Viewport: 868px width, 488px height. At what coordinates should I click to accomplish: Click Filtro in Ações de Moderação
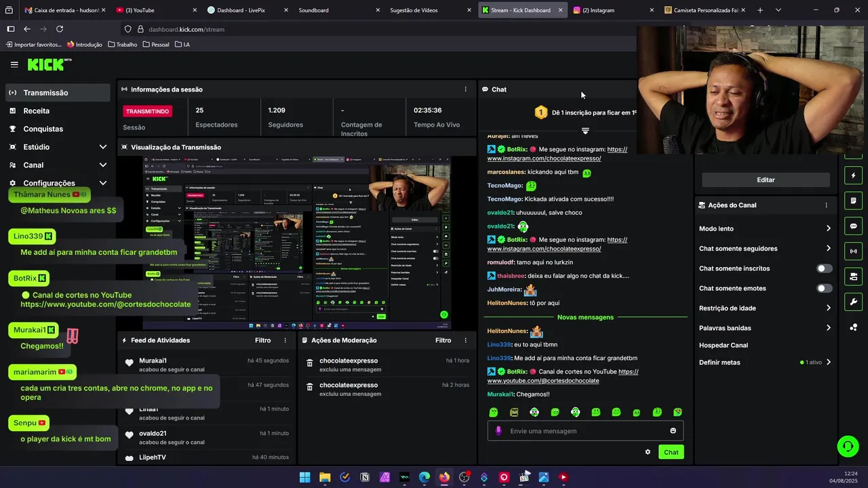[x=443, y=340]
